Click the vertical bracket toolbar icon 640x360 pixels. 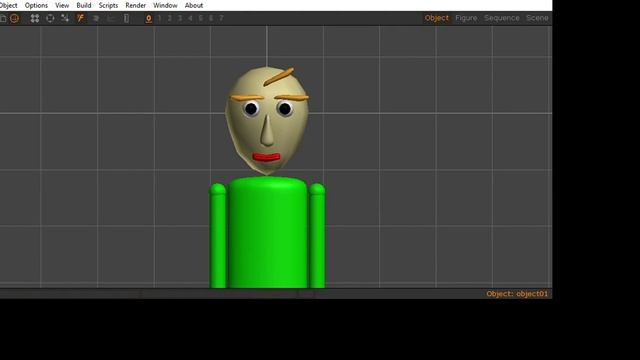(x=126, y=18)
